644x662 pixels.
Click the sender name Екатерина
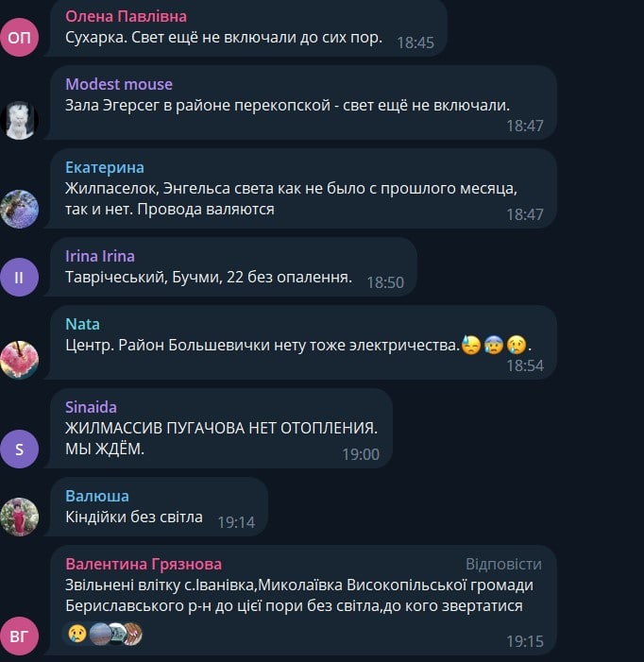(x=105, y=167)
